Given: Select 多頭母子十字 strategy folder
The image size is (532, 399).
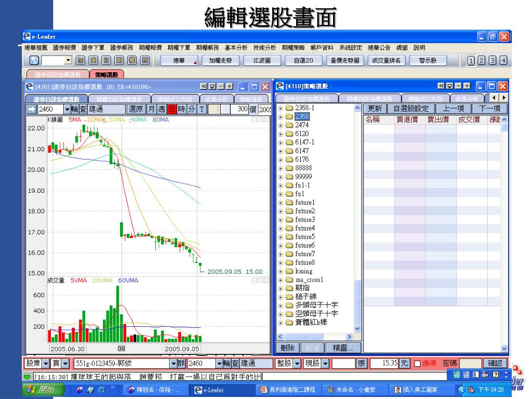Looking at the screenshot, I should [x=316, y=305].
